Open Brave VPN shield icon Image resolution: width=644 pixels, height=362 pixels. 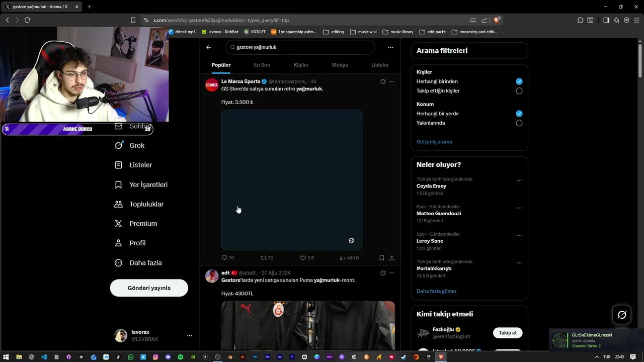pyautogui.click(x=626, y=20)
